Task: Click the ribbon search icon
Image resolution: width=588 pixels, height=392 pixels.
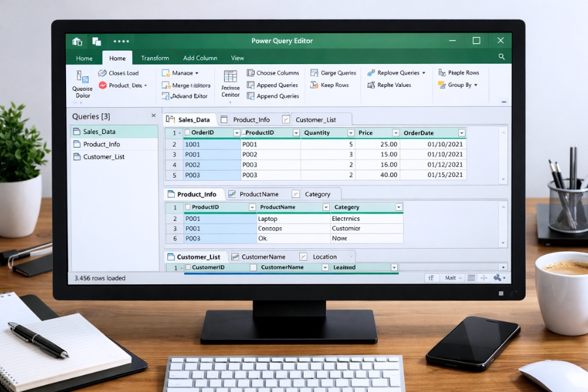Action: (501, 57)
